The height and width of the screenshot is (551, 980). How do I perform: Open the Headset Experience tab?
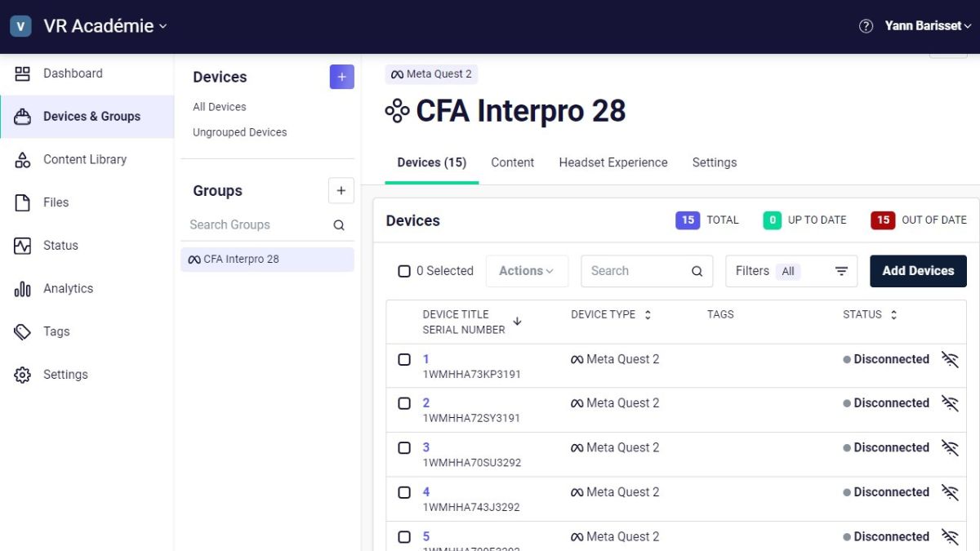[613, 162]
